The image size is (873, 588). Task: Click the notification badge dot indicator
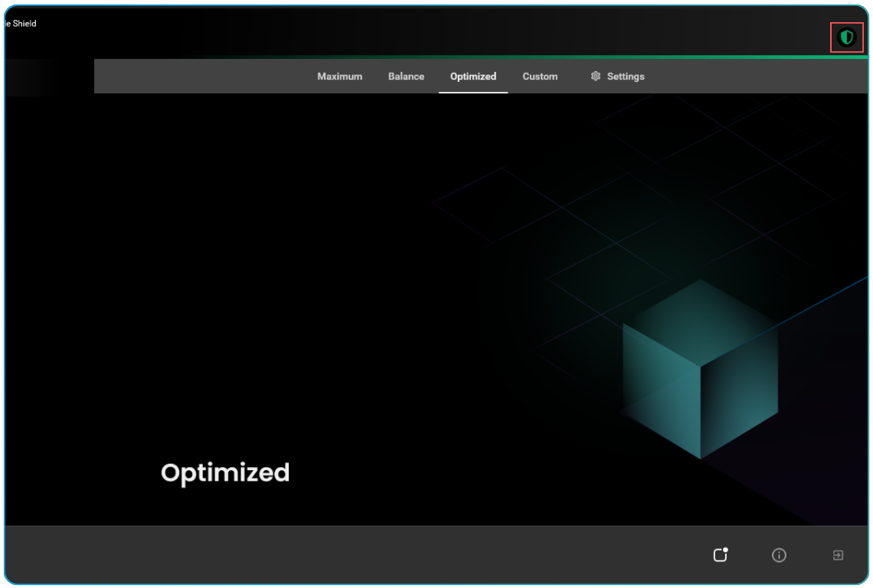click(x=725, y=549)
